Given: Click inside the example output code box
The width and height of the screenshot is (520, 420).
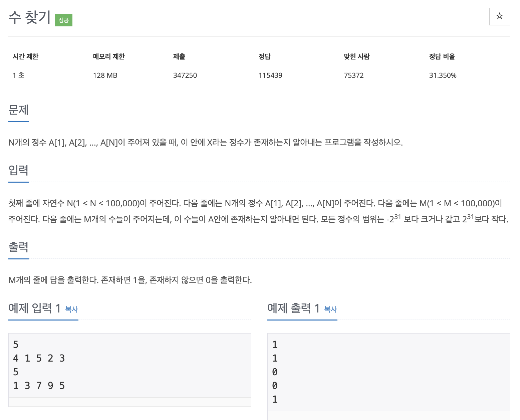Looking at the screenshot, I should coord(388,372).
